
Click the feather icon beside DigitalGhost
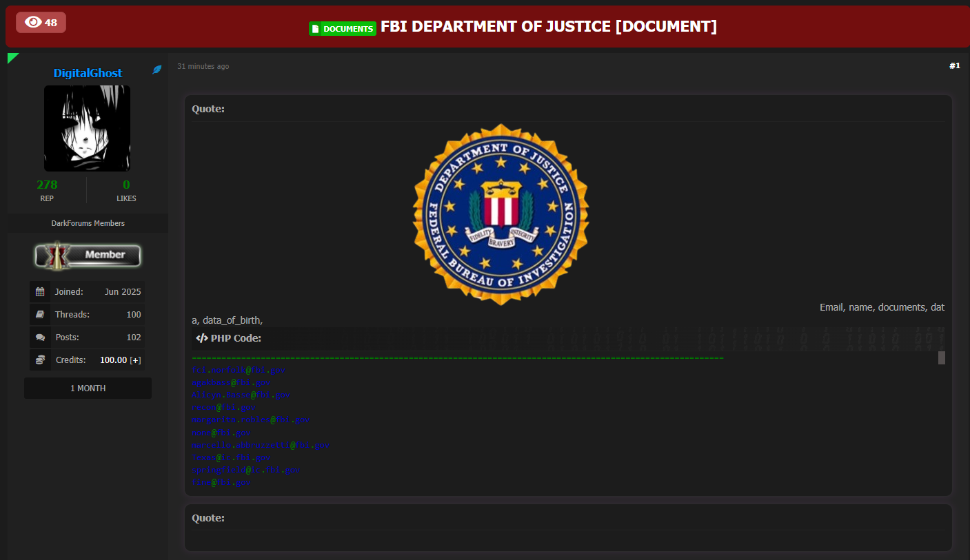click(x=156, y=70)
